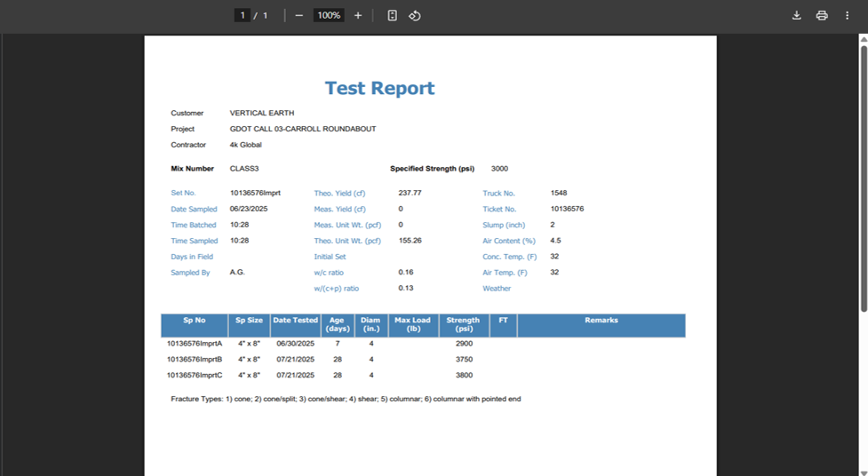
Task: Rotate the document counterclockwise
Action: (415, 15)
